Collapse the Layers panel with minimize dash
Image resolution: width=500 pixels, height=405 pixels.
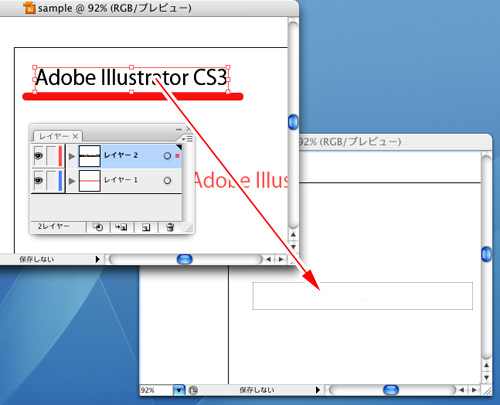179,129
